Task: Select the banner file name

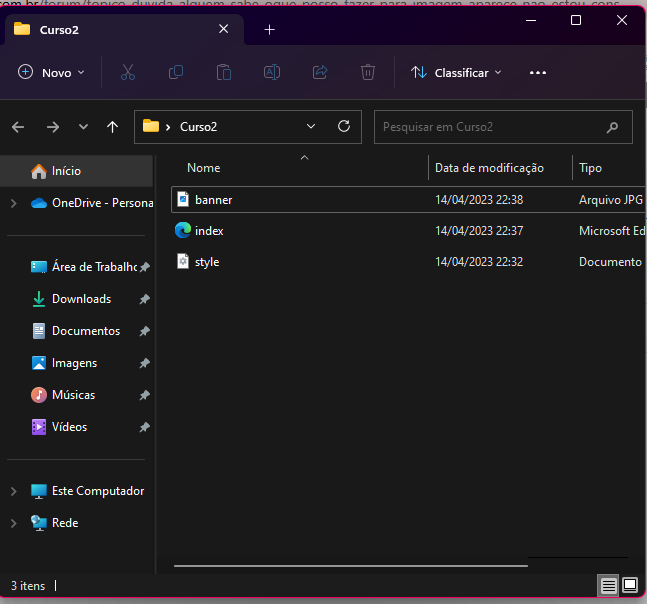Action: (213, 200)
